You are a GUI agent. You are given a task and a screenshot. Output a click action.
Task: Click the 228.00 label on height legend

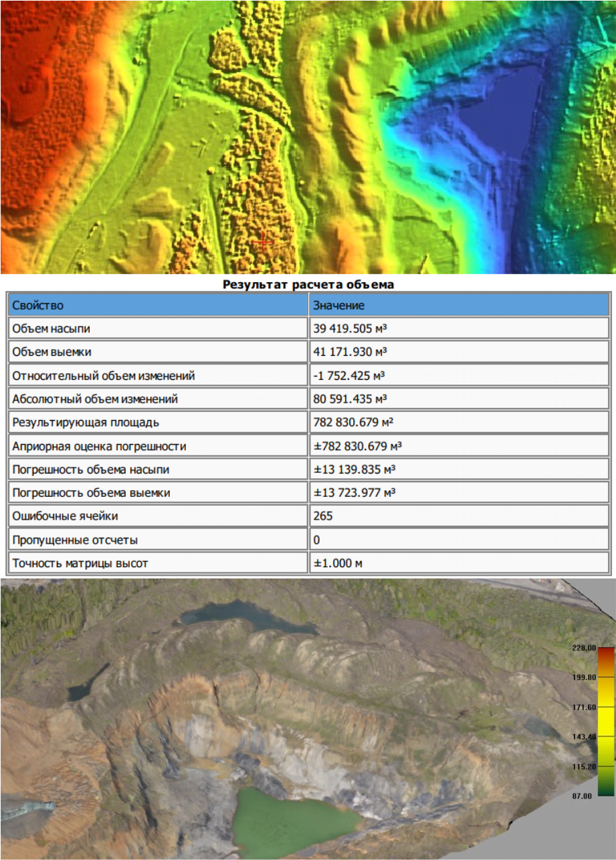coord(583,647)
